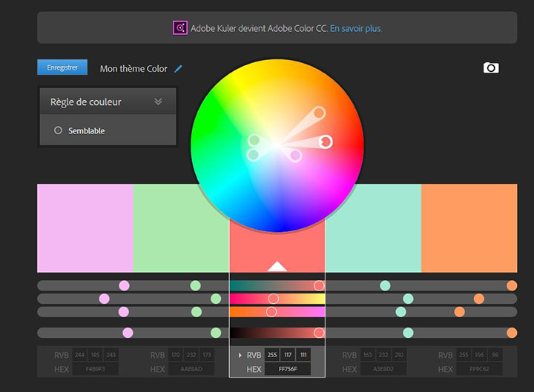Click the RVB field showing 98
The image size is (534, 392).
pos(495,355)
